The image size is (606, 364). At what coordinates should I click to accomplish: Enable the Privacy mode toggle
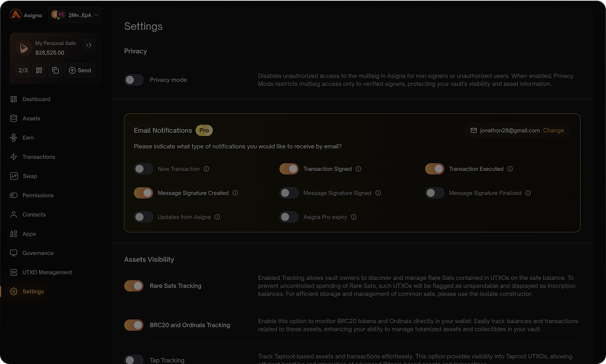tap(134, 79)
